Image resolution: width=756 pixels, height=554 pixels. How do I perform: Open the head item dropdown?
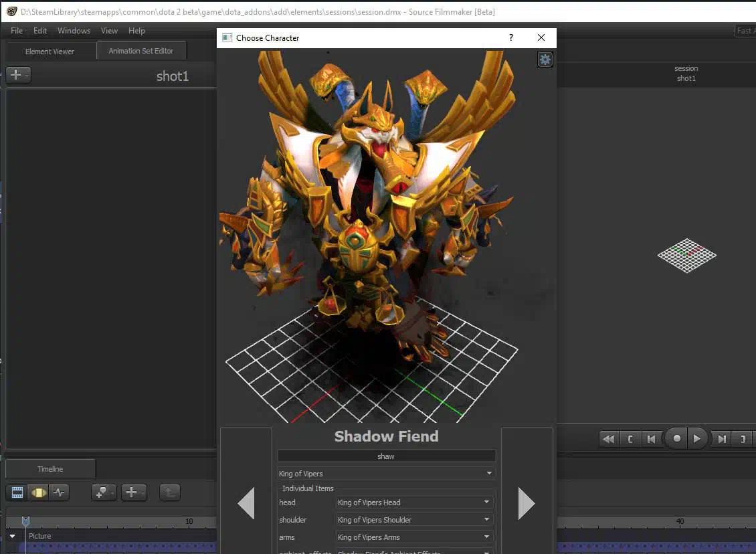coord(413,502)
